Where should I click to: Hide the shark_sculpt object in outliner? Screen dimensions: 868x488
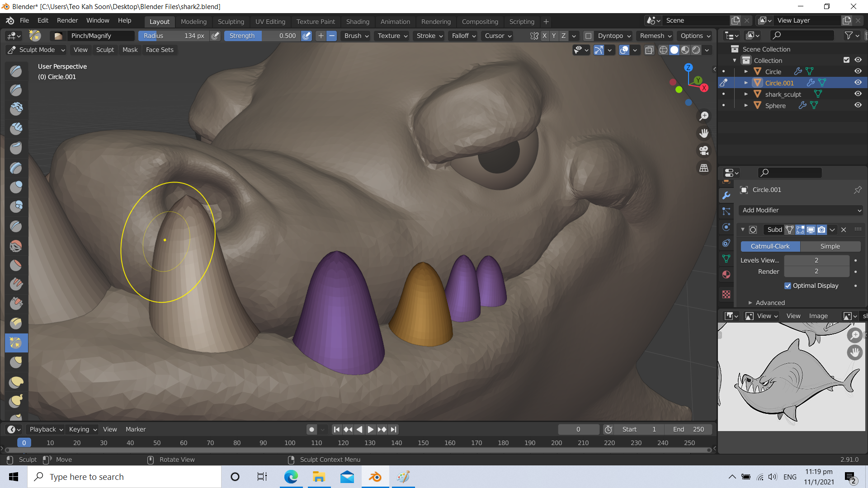click(x=858, y=94)
